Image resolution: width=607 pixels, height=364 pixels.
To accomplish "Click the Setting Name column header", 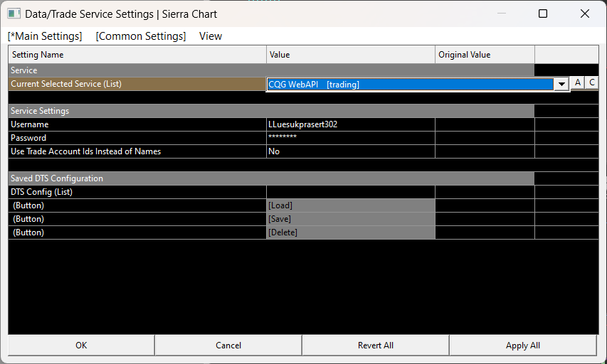I will 137,55.
